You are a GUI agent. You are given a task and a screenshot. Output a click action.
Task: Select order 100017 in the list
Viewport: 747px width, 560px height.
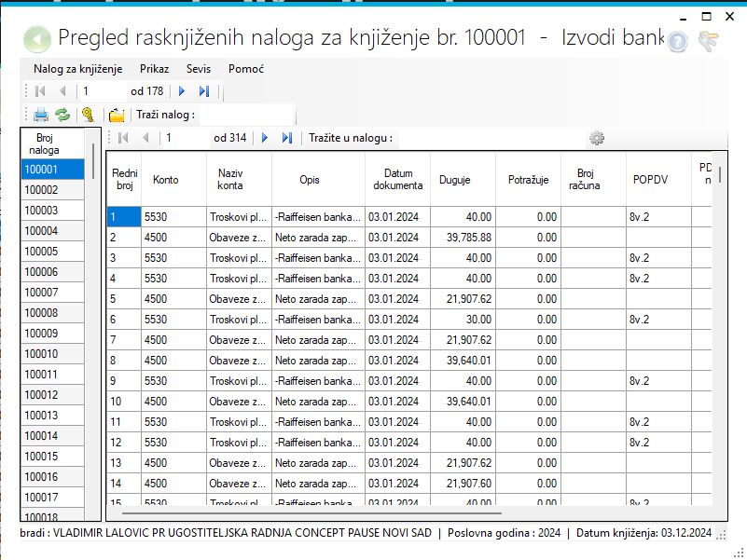[x=52, y=498]
